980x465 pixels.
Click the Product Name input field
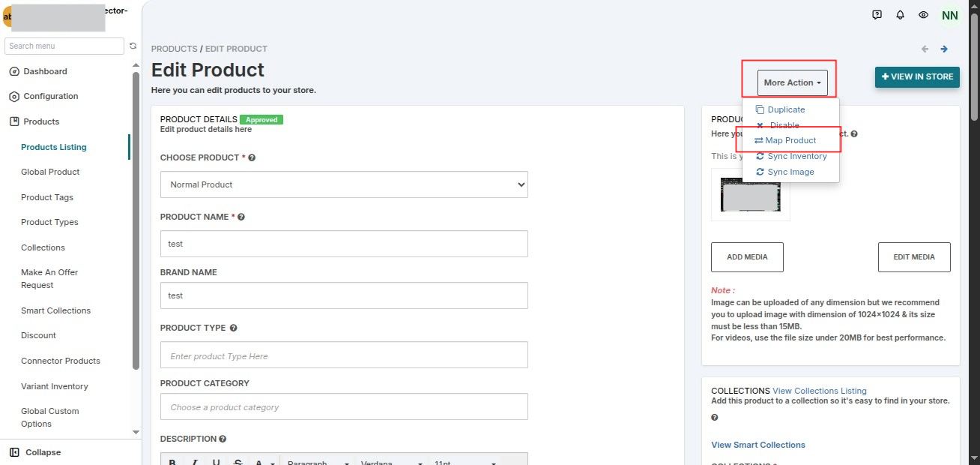pyautogui.click(x=344, y=244)
